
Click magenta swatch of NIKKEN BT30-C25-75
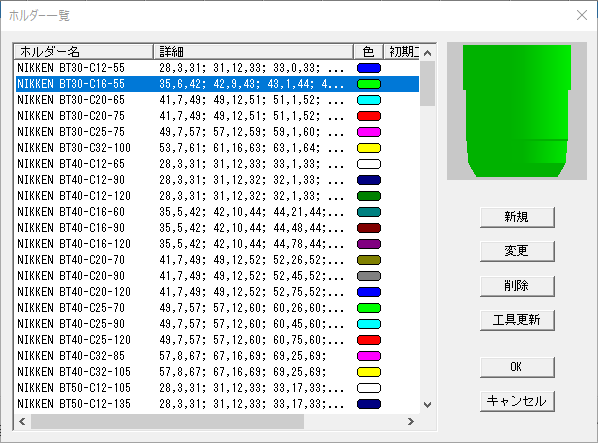(x=369, y=132)
